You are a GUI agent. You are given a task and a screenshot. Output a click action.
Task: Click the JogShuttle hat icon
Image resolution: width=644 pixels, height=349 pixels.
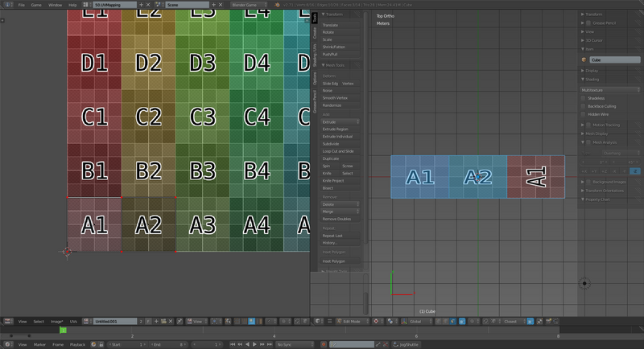(395, 344)
